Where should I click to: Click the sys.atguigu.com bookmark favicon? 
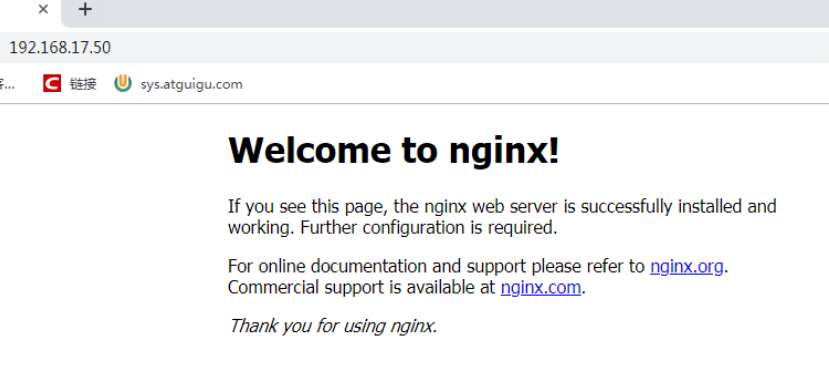click(x=123, y=84)
